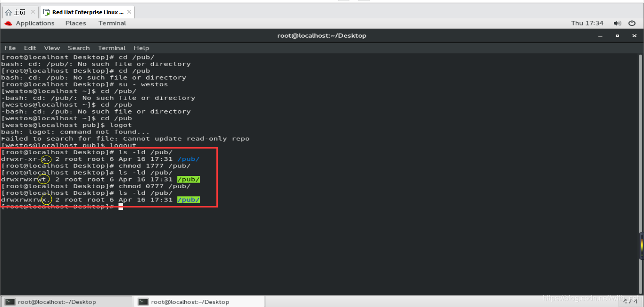Screen dimensions: 644x307
Task: Click the terminal cursor at last prompt
Action: click(x=121, y=207)
